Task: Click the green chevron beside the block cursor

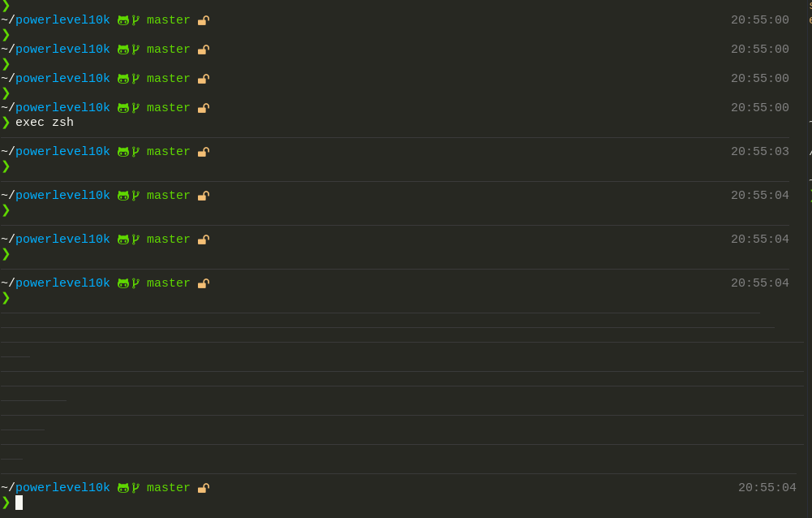Action: [x=6, y=503]
